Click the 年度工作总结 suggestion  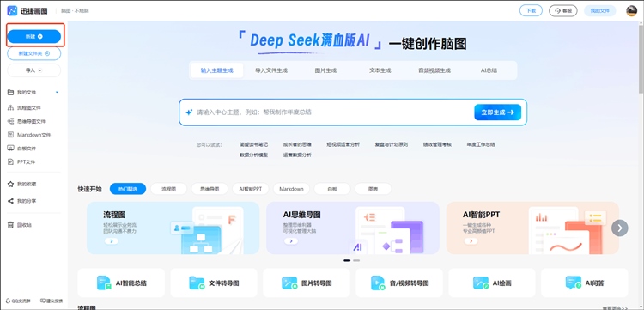coord(481,144)
